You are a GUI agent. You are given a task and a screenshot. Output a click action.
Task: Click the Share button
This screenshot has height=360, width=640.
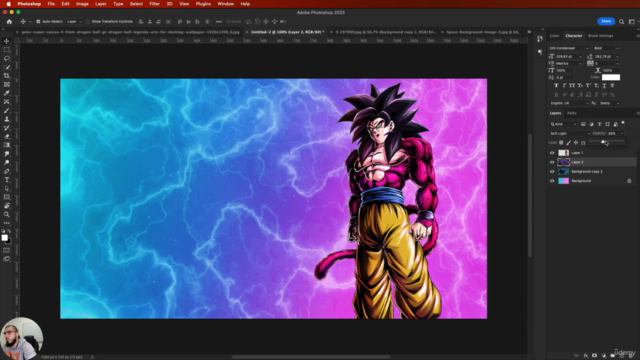tap(606, 21)
